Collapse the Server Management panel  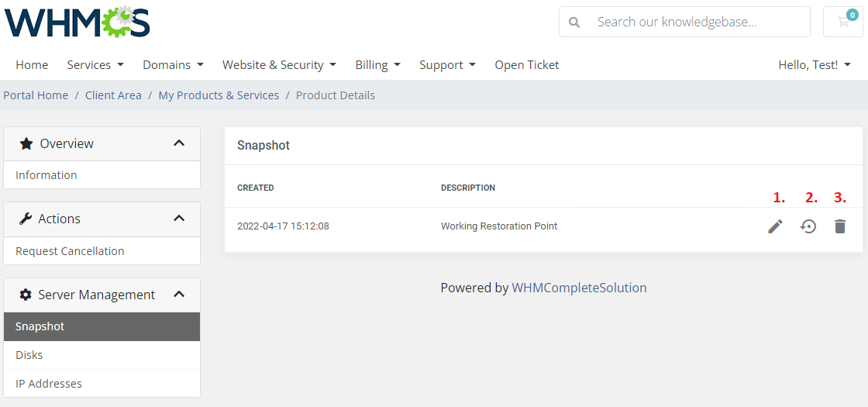pos(179,294)
